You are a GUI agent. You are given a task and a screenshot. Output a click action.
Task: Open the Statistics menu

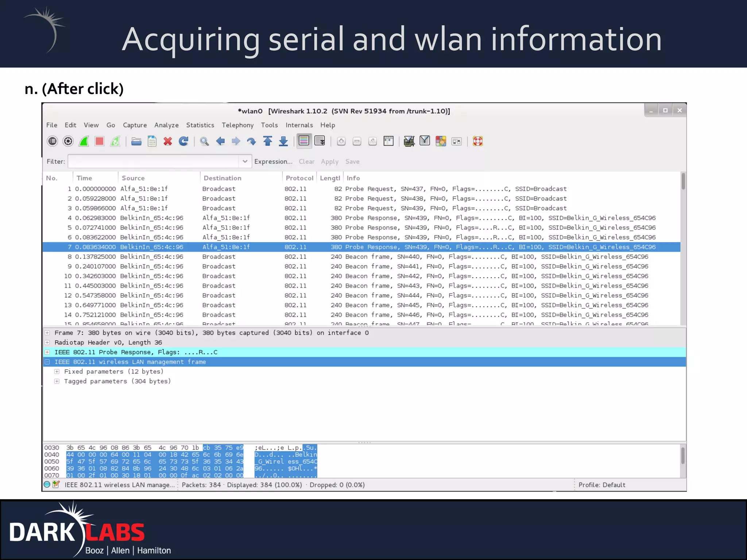tap(200, 125)
